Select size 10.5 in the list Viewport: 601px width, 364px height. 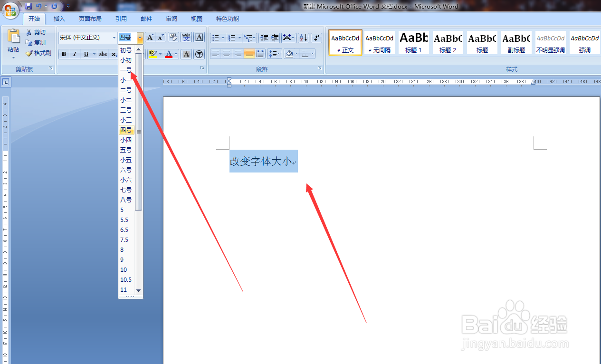pyautogui.click(x=126, y=279)
